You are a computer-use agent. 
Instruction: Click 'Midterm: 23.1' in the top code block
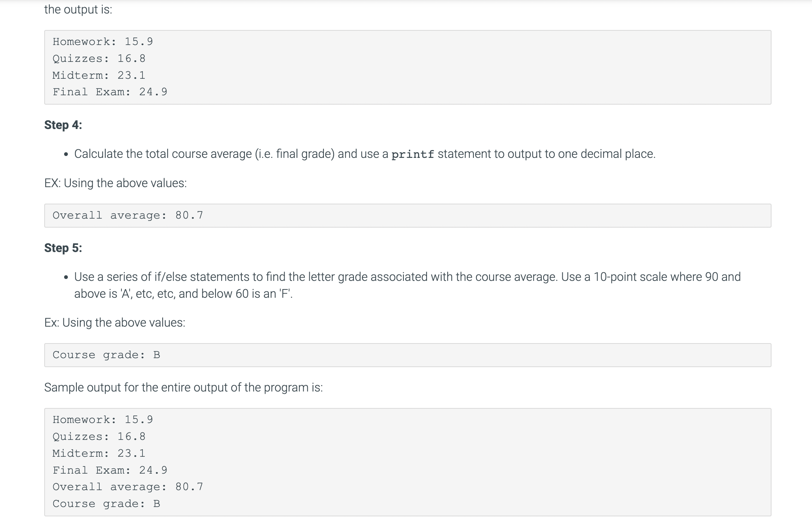click(99, 75)
